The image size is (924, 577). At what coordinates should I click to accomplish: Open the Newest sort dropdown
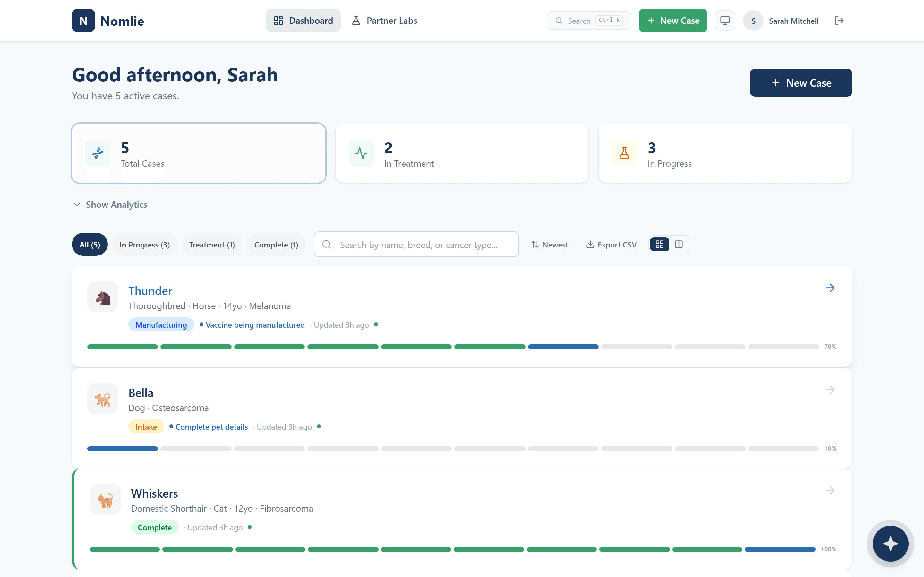coord(550,244)
